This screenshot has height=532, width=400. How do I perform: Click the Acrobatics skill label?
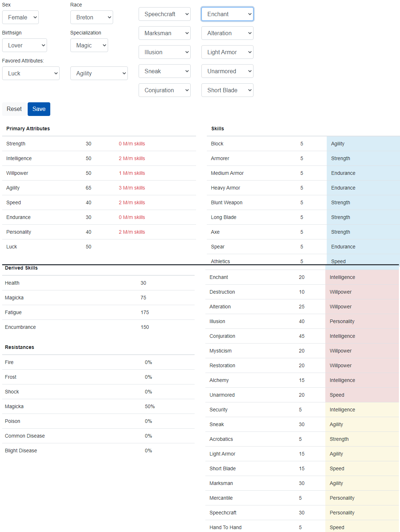221,439
